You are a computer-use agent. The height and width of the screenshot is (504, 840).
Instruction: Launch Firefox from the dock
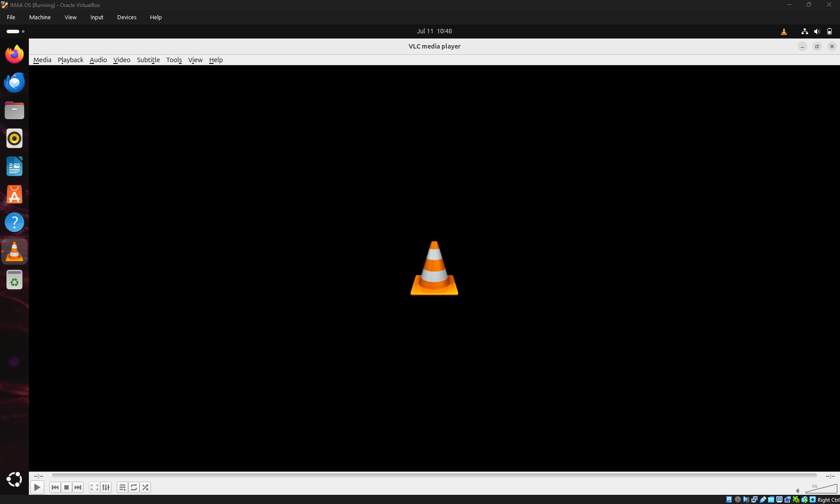14,54
